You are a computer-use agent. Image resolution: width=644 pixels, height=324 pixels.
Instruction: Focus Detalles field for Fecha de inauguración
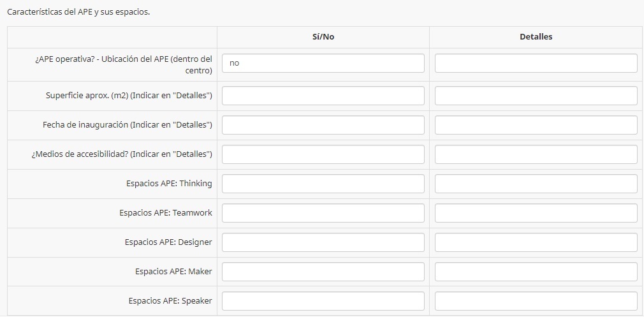pos(536,125)
